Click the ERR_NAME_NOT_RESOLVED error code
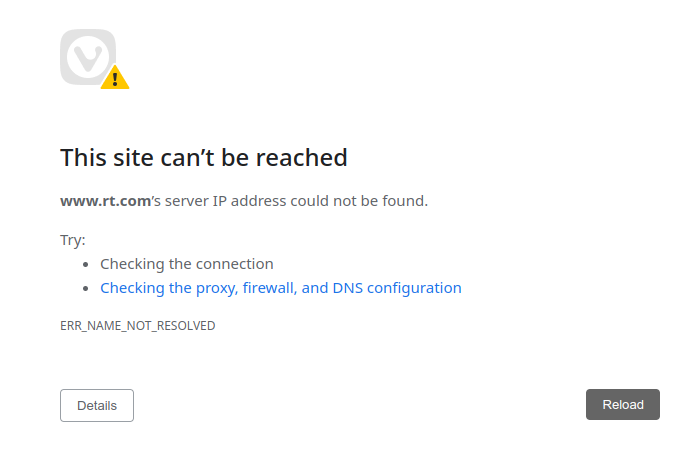The image size is (684, 460). click(x=138, y=326)
